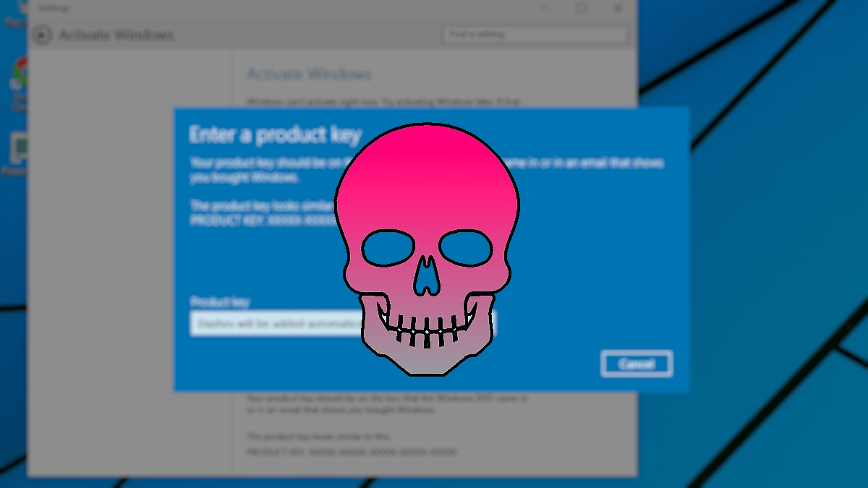Screen dimensions: 868x488
Task: Click the 'Find a setting' search box
Action: pyautogui.click(x=535, y=34)
